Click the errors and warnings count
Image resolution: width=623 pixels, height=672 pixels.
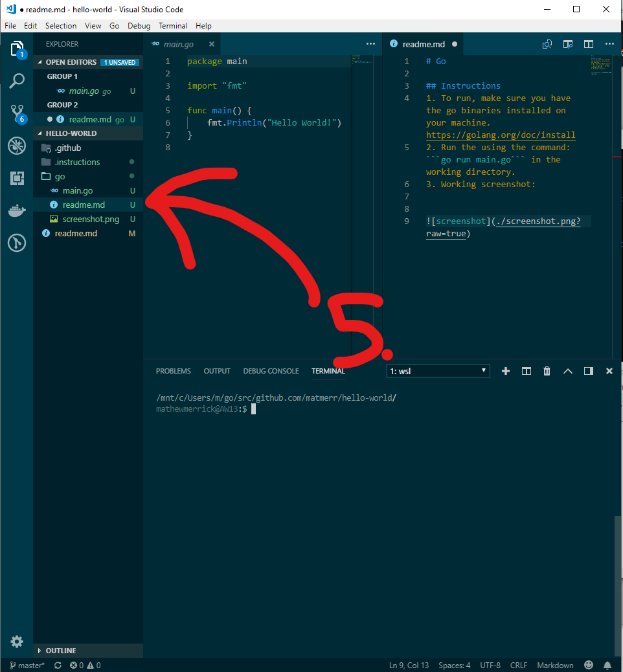[85, 665]
